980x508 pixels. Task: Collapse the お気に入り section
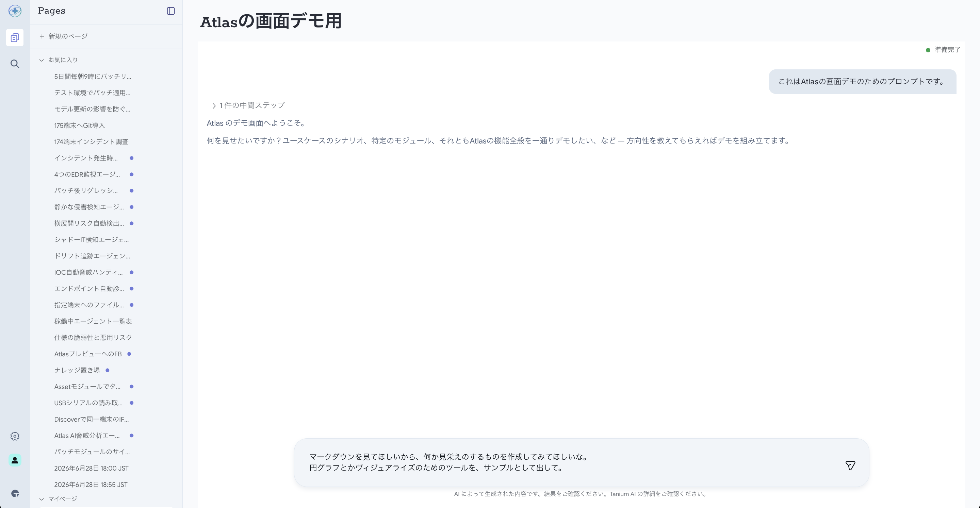click(42, 60)
